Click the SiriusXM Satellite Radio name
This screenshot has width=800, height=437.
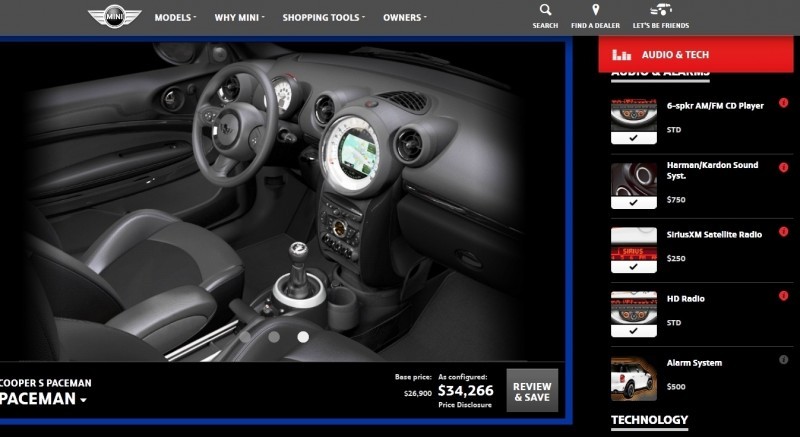[x=714, y=235]
